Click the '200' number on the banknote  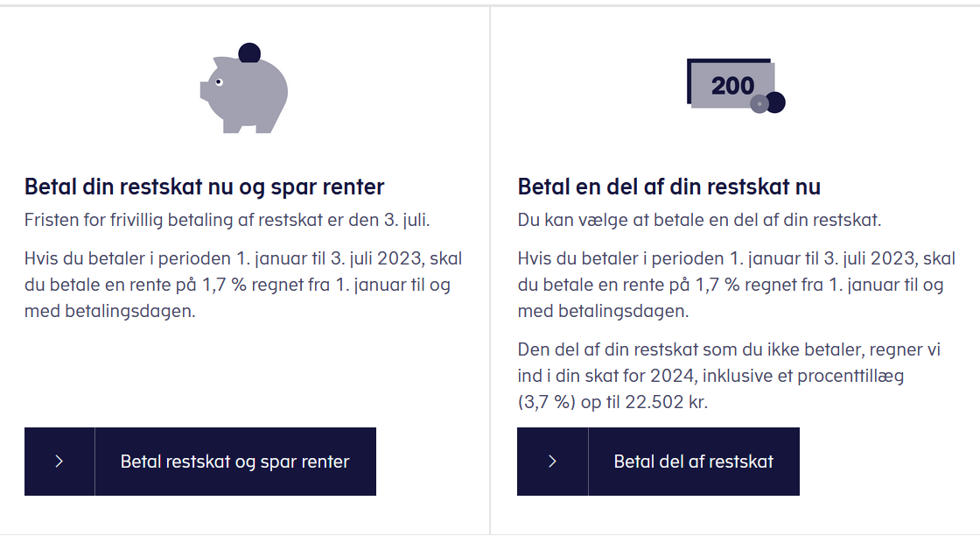point(732,86)
